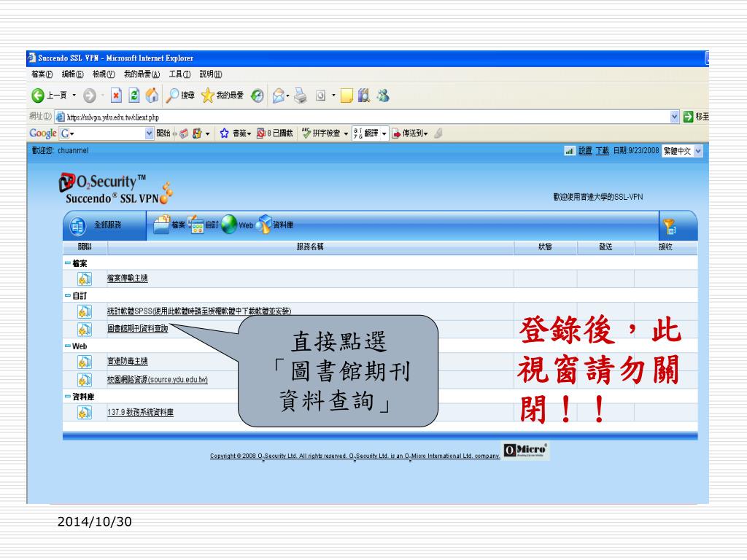The height and width of the screenshot is (560, 747).
Task: Click the icon beside 檔案傳輸主機
Action: [x=85, y=279]
